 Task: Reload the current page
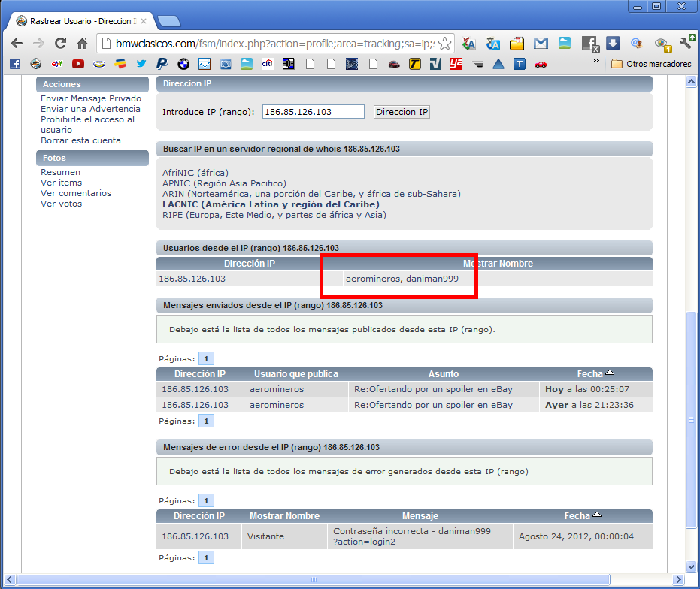coord(60,44)
